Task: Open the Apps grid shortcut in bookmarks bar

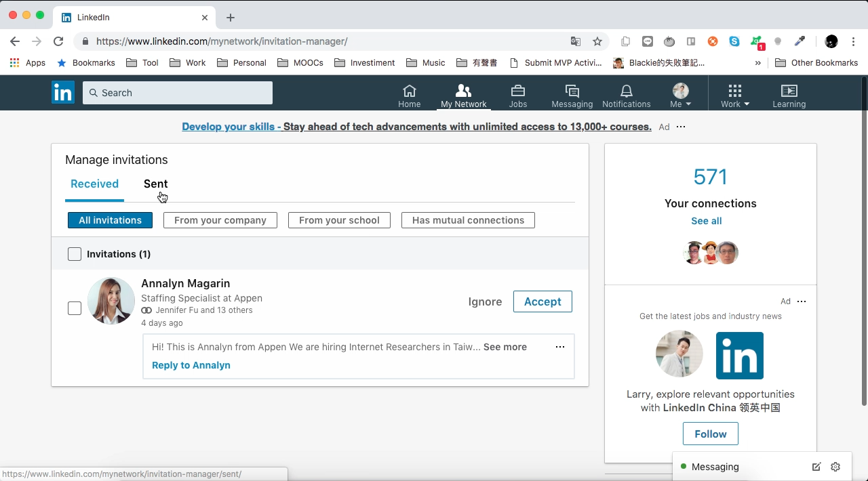Action: (28, 63)
